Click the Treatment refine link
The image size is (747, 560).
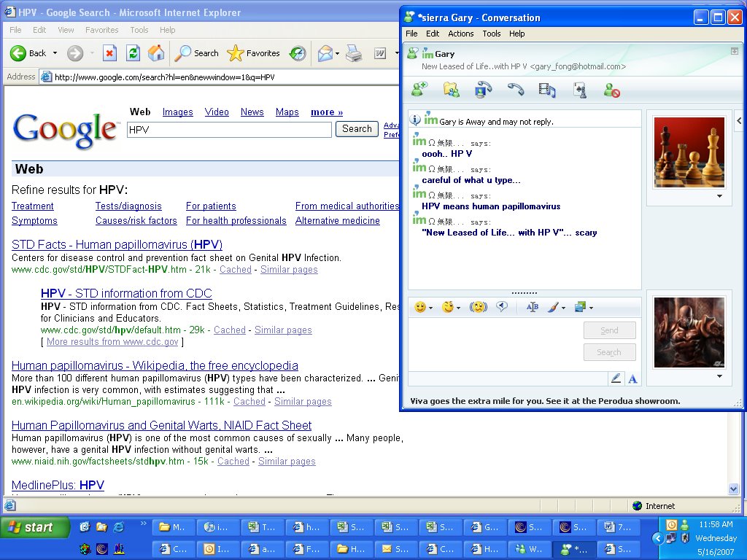tap(32, 206)
